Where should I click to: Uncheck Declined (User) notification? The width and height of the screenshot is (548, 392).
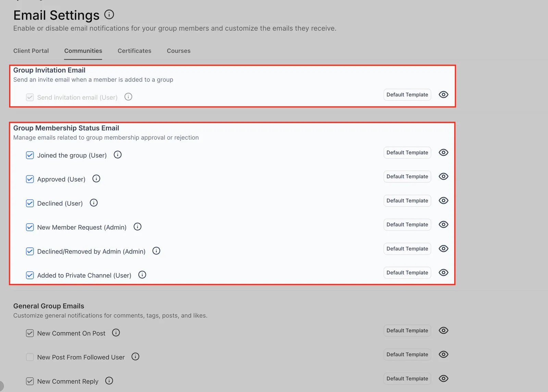[30, 203]
